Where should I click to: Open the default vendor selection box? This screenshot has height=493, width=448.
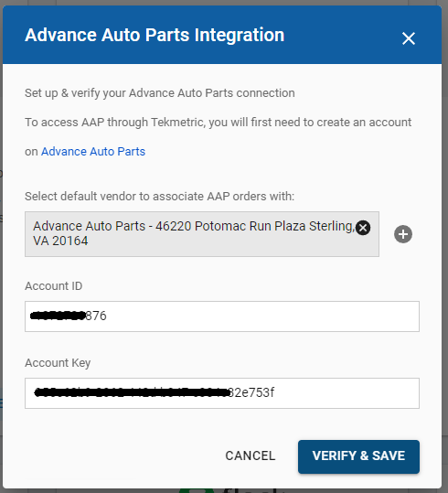click(x=202, y=234)
